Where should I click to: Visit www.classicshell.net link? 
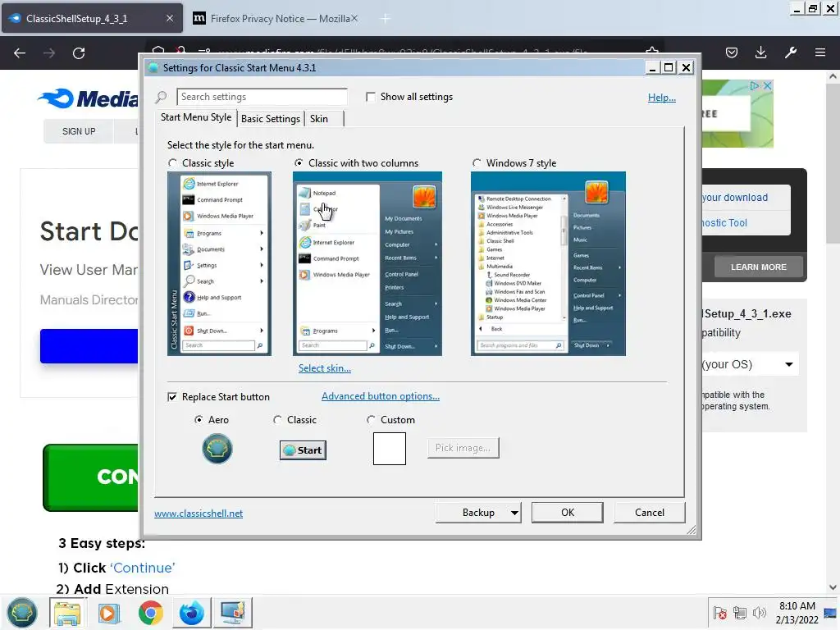[x=199, y=514]
